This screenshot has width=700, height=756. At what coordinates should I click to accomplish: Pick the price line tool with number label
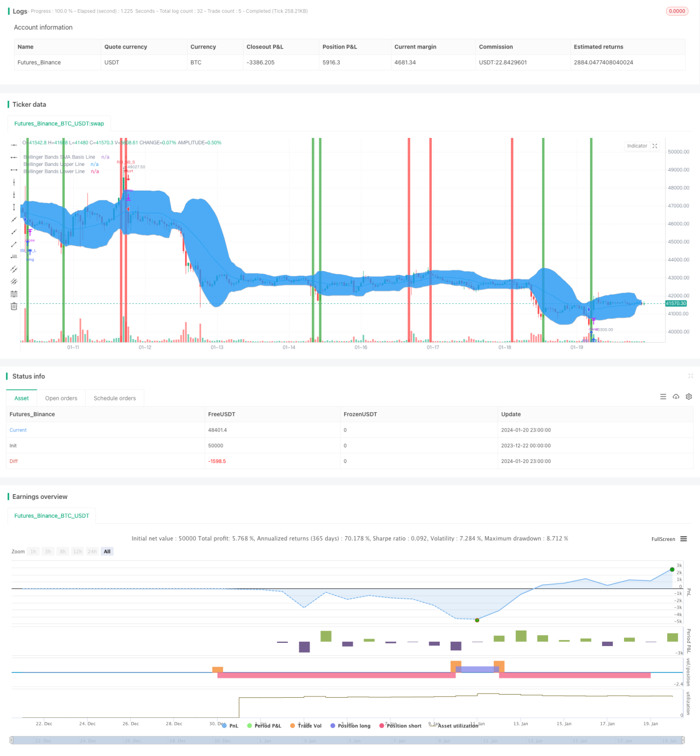click(14, 256)
